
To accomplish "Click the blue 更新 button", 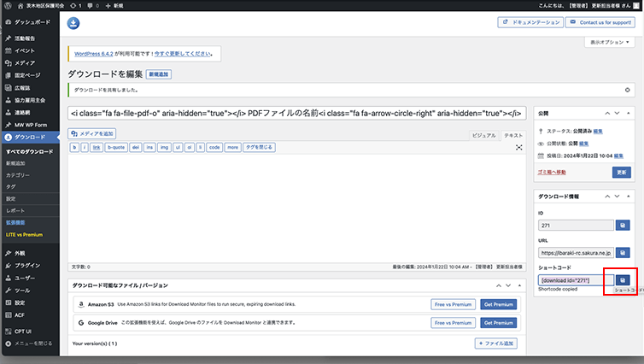I will (x=621, y=172).
